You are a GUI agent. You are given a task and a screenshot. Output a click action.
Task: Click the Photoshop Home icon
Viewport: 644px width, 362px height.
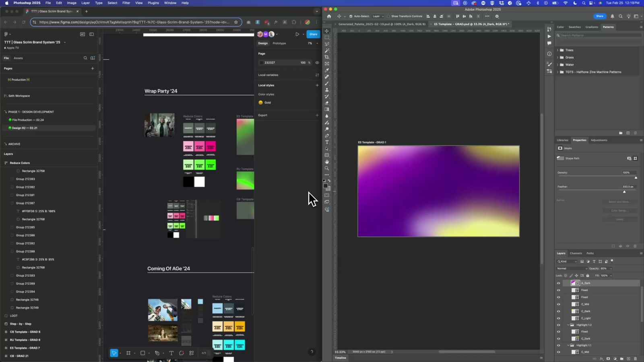pos(329,16)
